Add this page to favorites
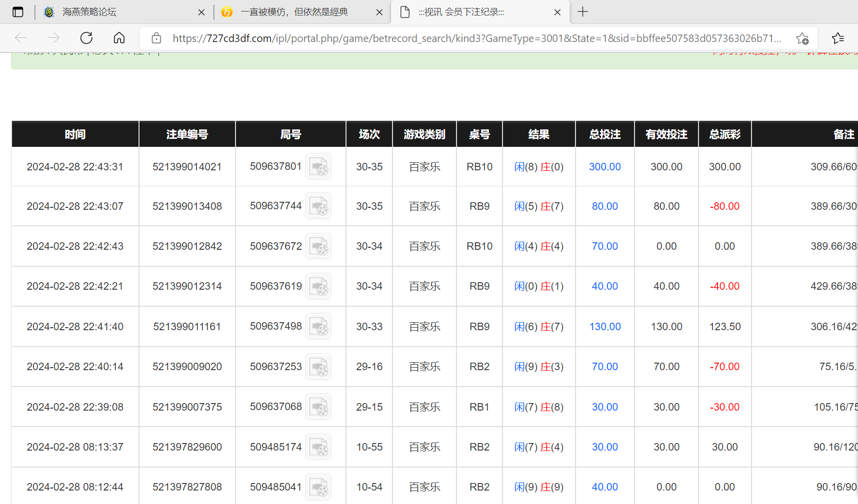 [x=802, y=38]
